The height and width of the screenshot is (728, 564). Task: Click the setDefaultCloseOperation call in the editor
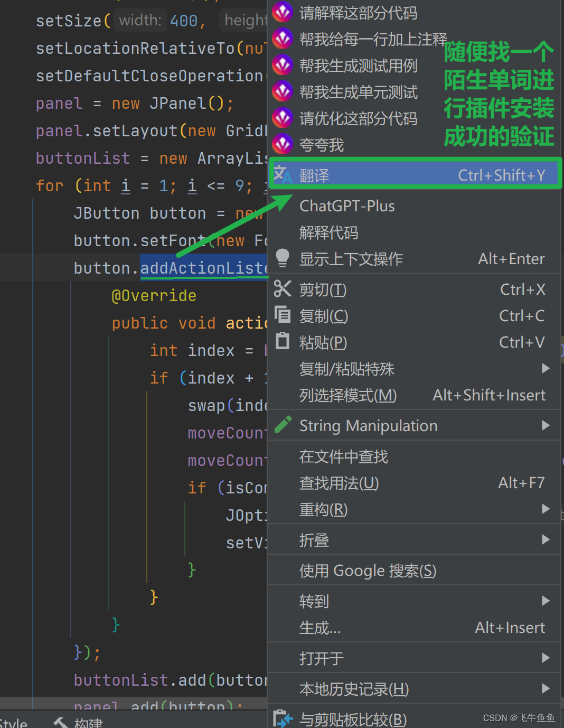coord(149,76)
